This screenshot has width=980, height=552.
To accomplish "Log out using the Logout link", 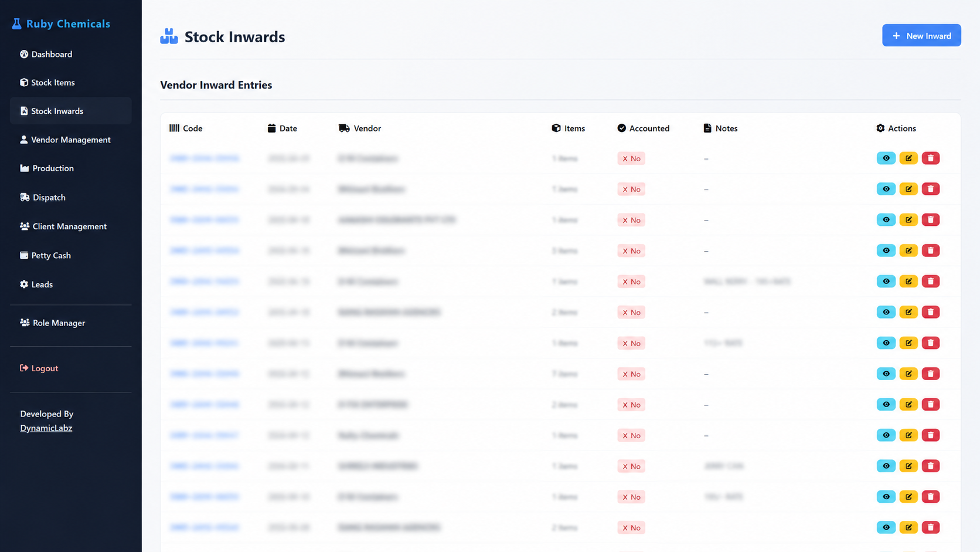I will coord(39,368).
